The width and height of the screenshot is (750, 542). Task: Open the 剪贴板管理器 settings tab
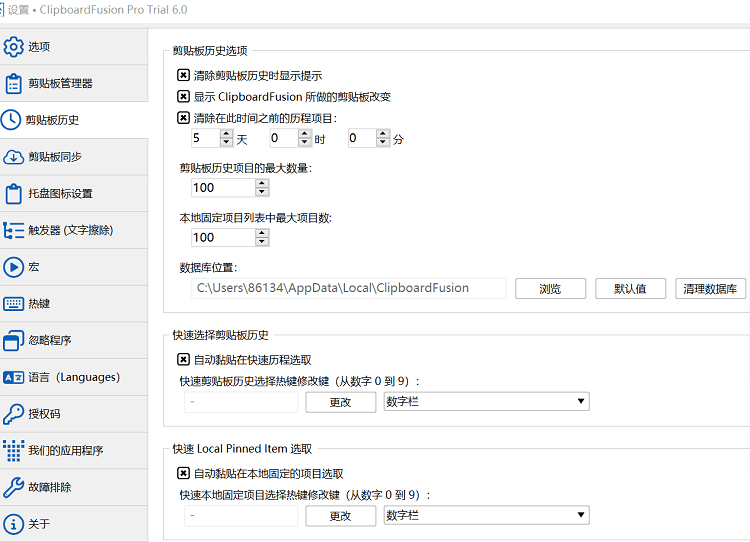pyautogui.click(x=74, y=83)
